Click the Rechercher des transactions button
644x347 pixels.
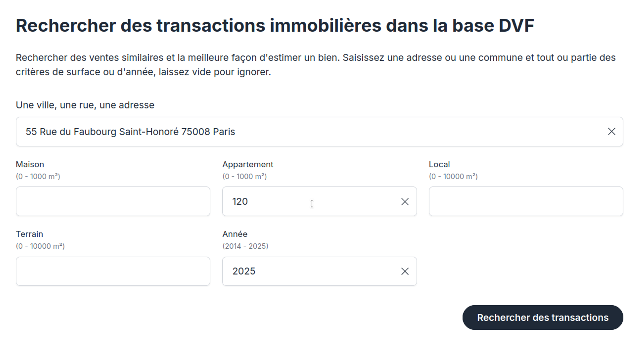pyautogui.click(x=543, y=317)
